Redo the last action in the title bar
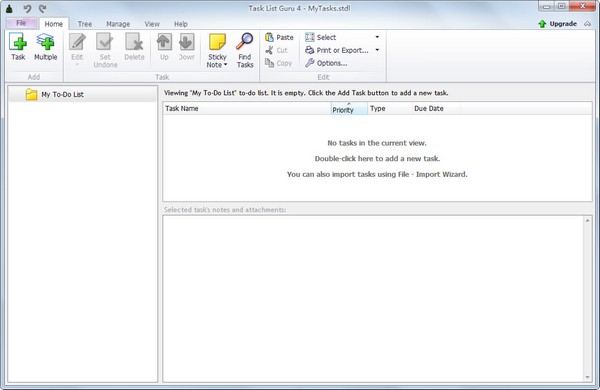The width and height of the screenshot is (600, 390). pyautogui.click(x=42, y=8)
